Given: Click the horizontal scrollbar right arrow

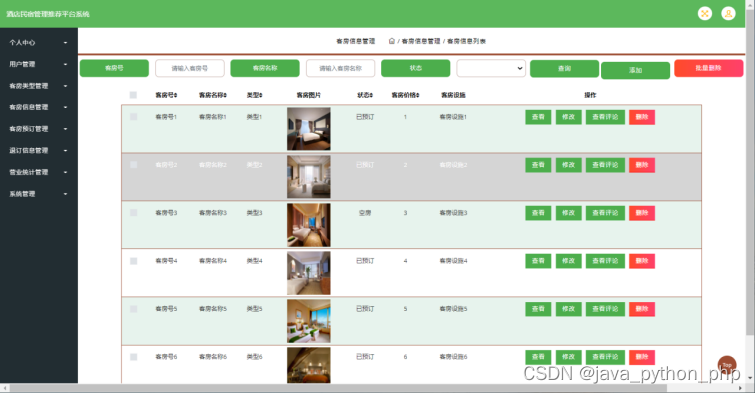Looking at the screenshot, I should pos(741,388).
